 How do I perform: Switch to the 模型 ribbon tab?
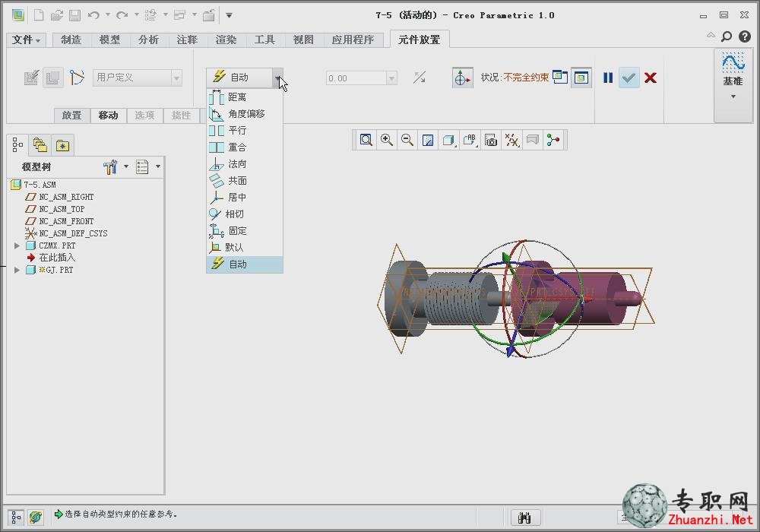pos(109,40)
